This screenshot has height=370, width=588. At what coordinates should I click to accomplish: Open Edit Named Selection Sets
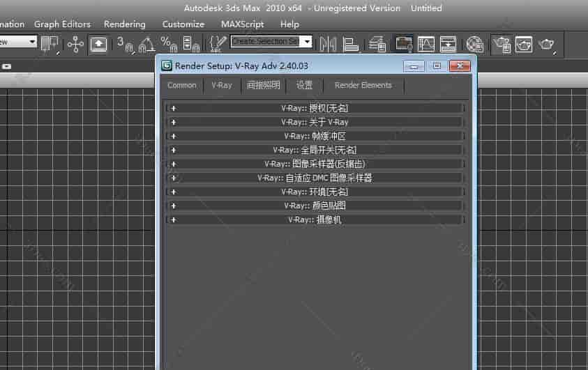pyautogui.click(x=218, y=44)
